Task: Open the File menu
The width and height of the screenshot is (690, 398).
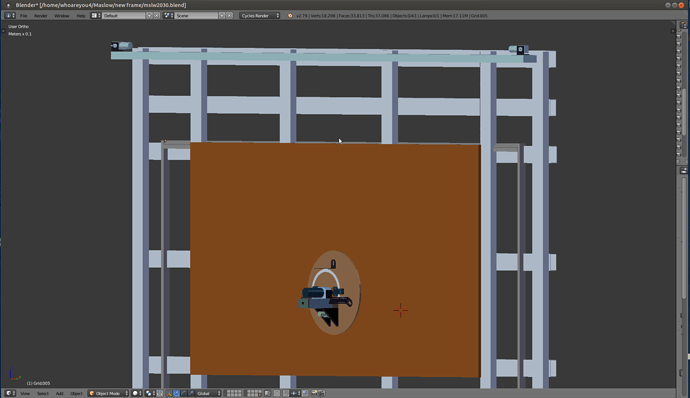Action: pos(23,15)
